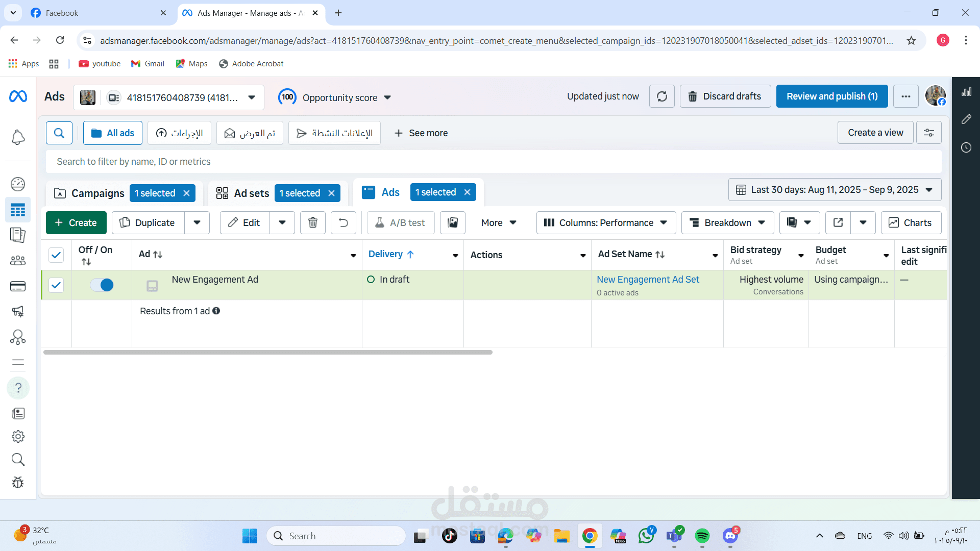Click Review and publish button
The height and width of the screenshot is (551, 980).
[832, 96]
